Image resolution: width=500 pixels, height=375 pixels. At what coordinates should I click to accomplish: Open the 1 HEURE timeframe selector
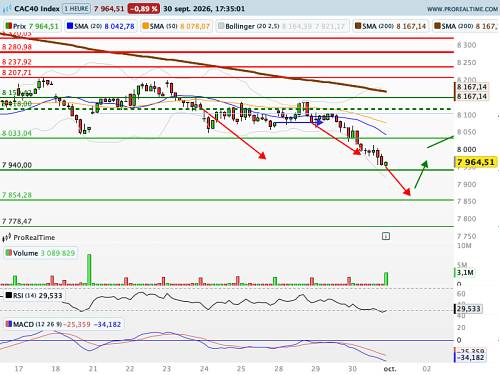tap(76, 9)
